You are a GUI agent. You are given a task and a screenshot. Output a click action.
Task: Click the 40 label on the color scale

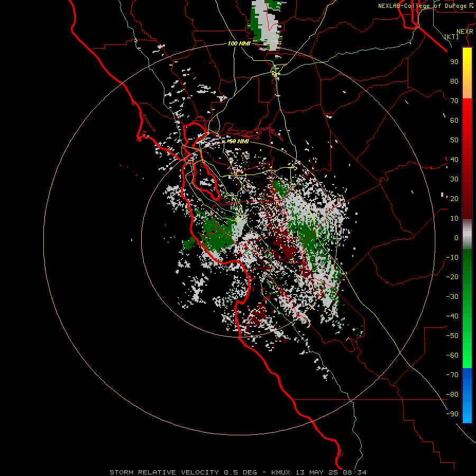pyautogui.click(x=454, y=159)
